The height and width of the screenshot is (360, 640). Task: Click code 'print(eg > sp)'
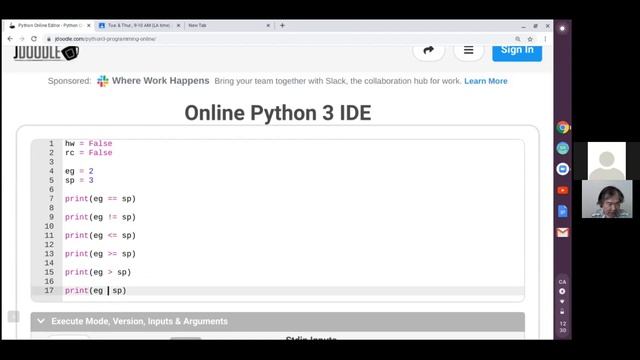pyautogui.click(x=98, y=272)
